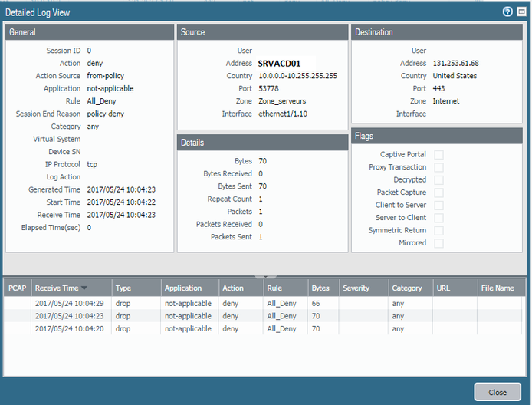This screenshot has height=405, width=532.
Task: Open the help icon in title bar
Action: (507, 12)
